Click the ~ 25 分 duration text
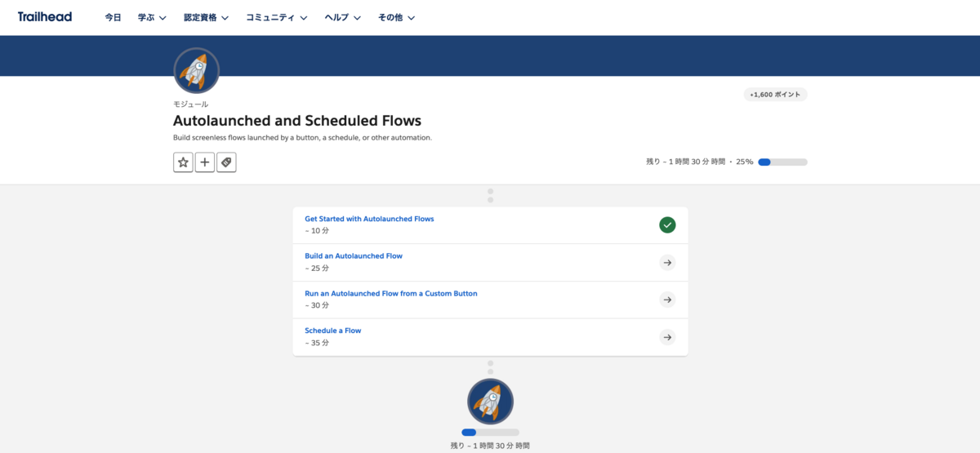This screenshot has width=980, height=453. pos(317,268)
